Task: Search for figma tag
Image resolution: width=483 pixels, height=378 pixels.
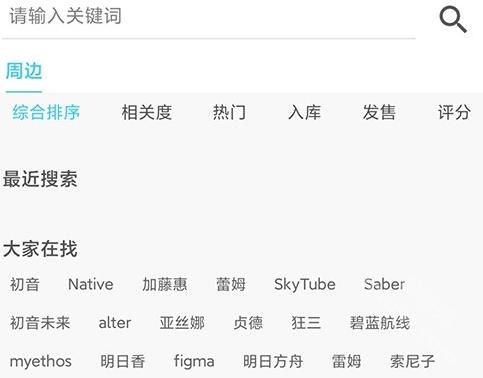Action: click(194, 362)
